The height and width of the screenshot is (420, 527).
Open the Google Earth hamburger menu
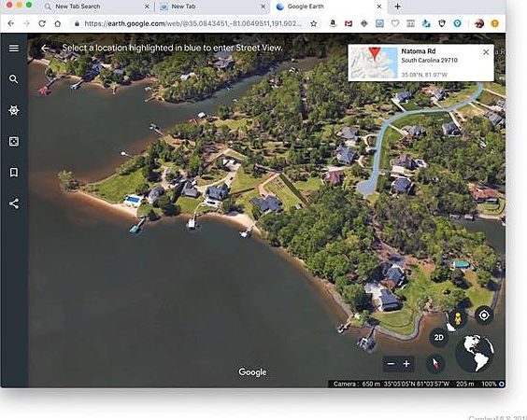pos(13,49)
